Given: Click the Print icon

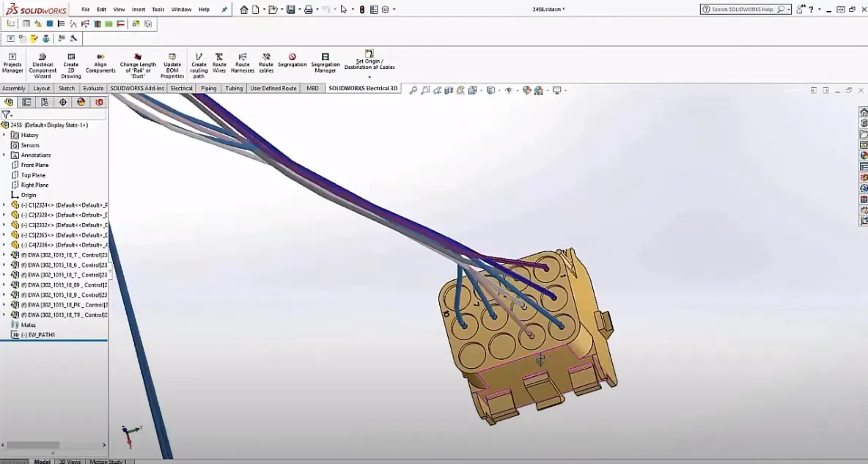Looking at the screenshot, I should pyautogui.click(x=309, y=10).
